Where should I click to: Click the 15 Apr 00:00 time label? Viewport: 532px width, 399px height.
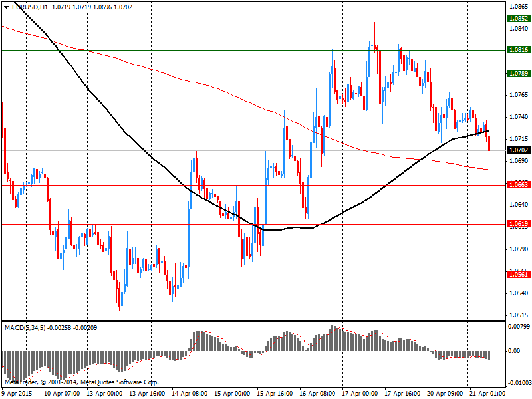(232, 394)
